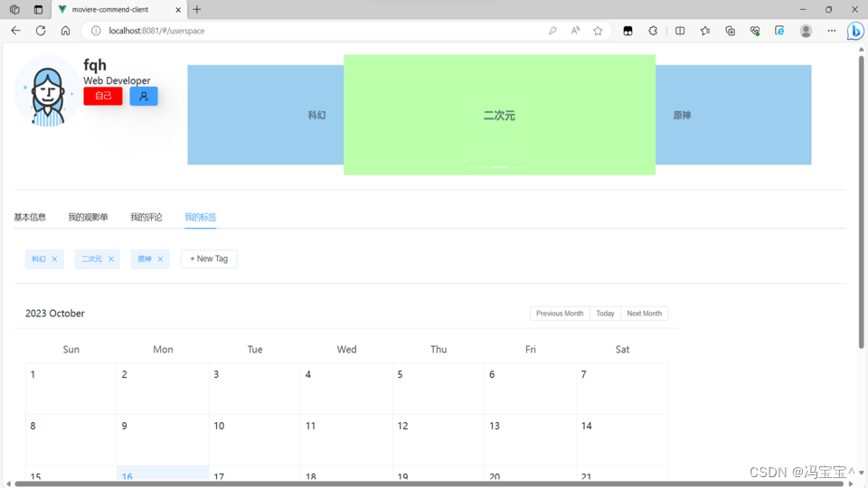This screenshot has width=868, height=488.
Task: Open the browser profile avatar
Action: [806, 31]
